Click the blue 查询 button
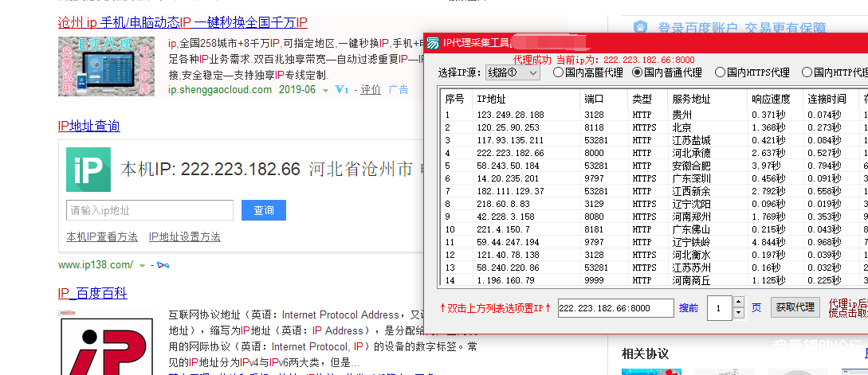Screen dimensions: 868x375 pos(264,210)
